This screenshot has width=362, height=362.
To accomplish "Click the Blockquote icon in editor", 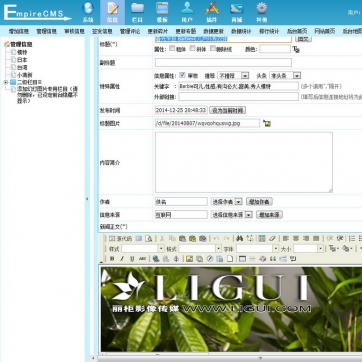I will 273,259.
